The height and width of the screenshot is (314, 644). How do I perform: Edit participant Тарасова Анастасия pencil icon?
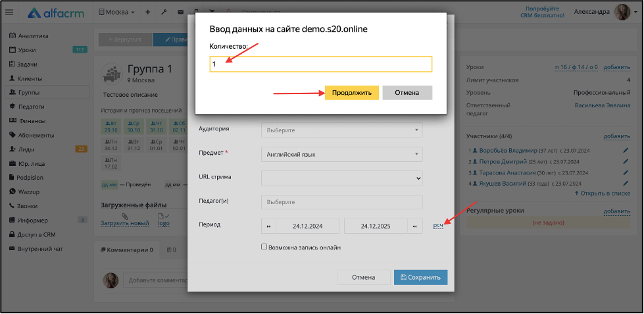point(626,172)
